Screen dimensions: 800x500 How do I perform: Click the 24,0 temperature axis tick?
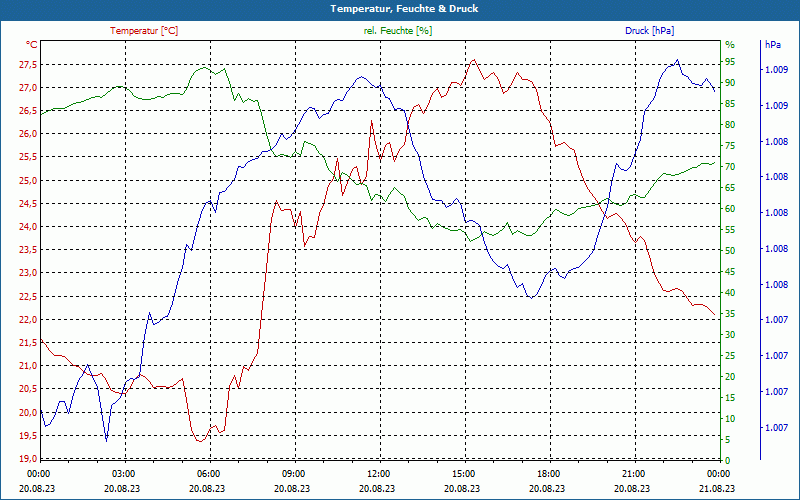28,227
